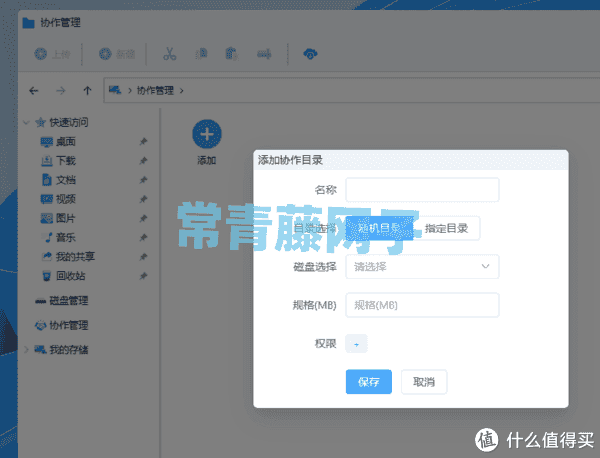Open 音乐 in quick access

pos(59,237)
